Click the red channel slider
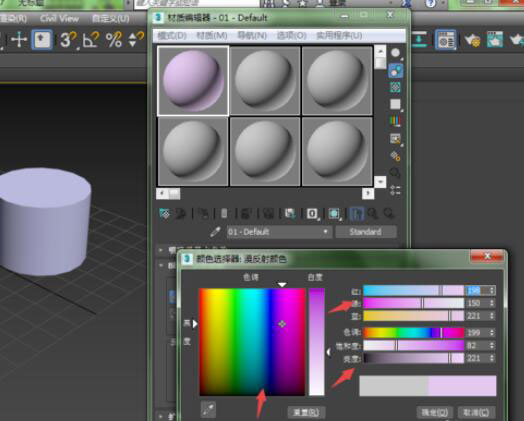524x421 pixels. pyautogui.click(x=414, y=290)
